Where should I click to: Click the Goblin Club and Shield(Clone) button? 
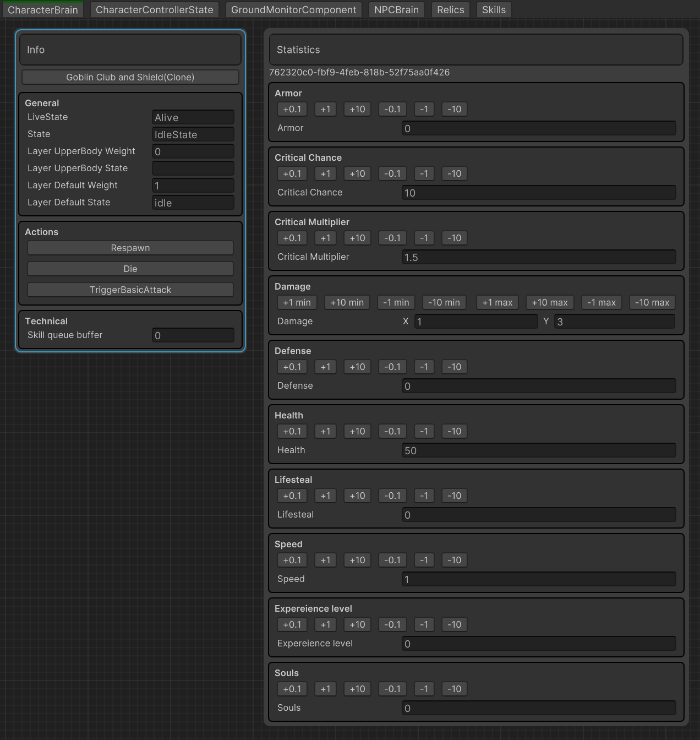coord(130,77)
